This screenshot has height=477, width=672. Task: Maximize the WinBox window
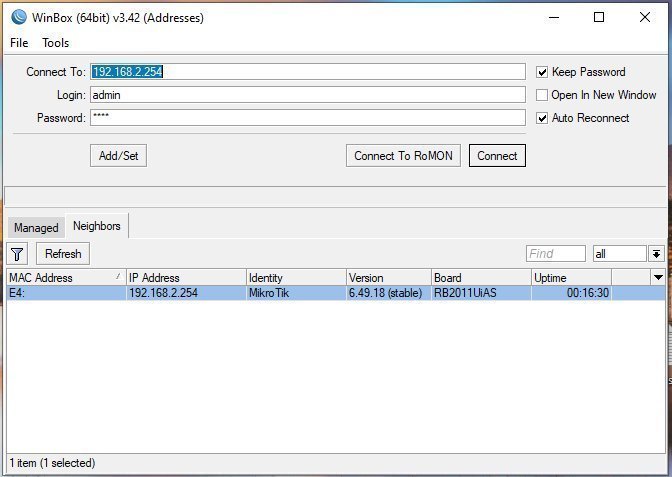pos(599,18)
